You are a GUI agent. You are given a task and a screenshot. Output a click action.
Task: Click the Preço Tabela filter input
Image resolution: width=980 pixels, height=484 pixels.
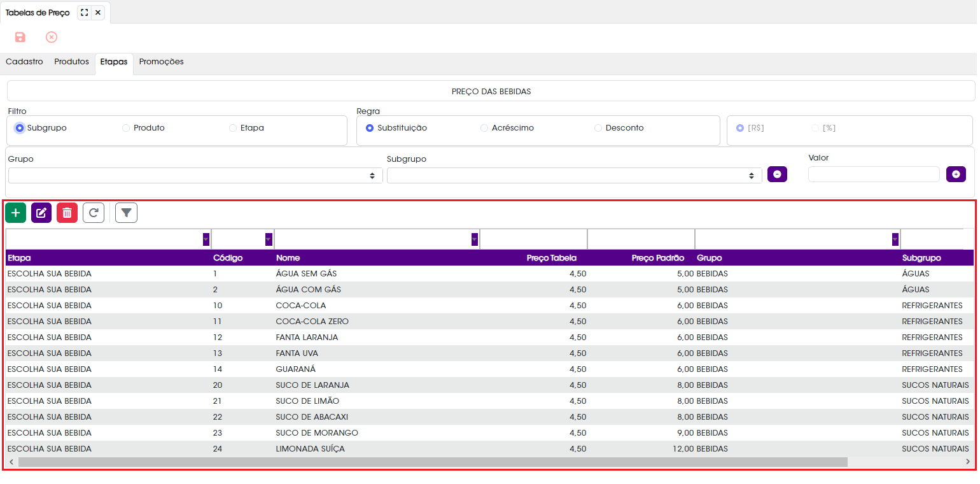pyautogui.click(x=533, y=239)
